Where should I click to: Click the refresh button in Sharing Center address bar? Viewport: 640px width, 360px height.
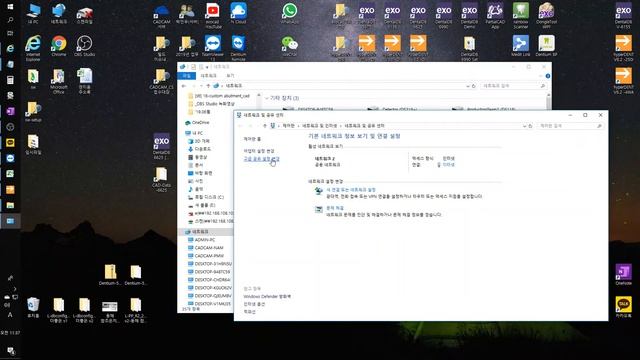530,126
